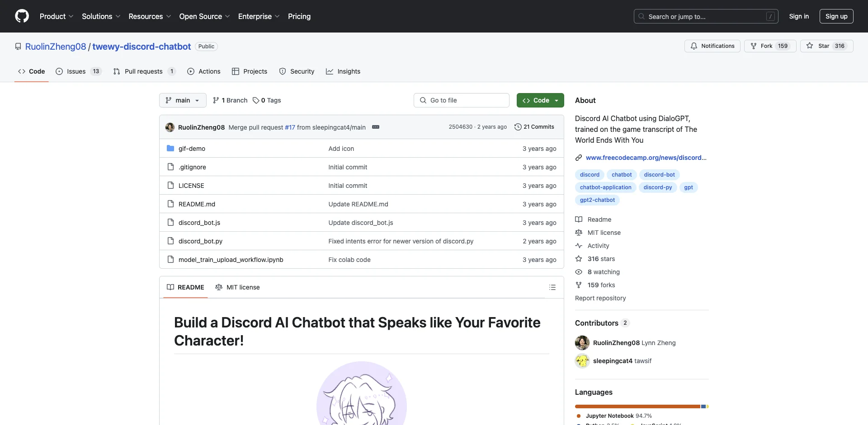Go to the GitHub homepage logo

22,16
